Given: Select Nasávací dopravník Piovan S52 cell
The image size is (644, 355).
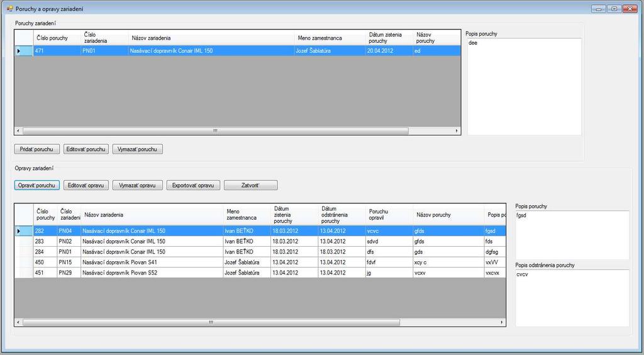Looking at the screenshot, I should tap(152, 273).
